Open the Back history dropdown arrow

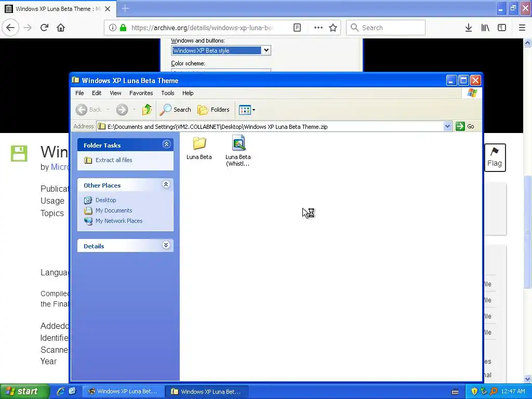108,110
